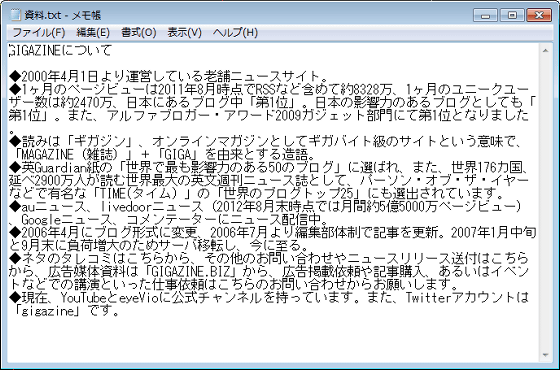This screenshot has height=370, width=560.
Task: Click the text アルファブロガー・アワード2009
Action: coord(204,115)
